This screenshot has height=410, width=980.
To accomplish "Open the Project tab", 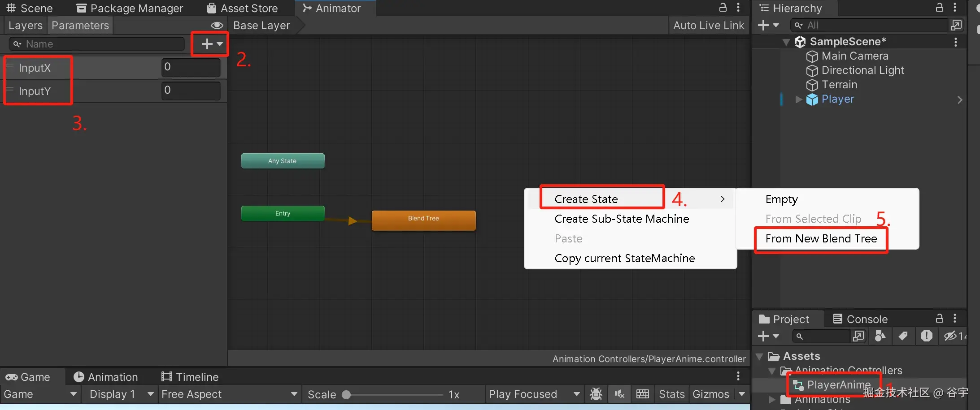I will 784,319.
